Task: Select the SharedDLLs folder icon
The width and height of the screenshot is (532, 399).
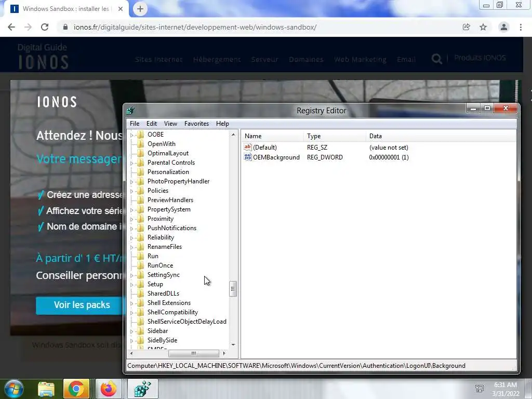Action: (x=140, y=294)
